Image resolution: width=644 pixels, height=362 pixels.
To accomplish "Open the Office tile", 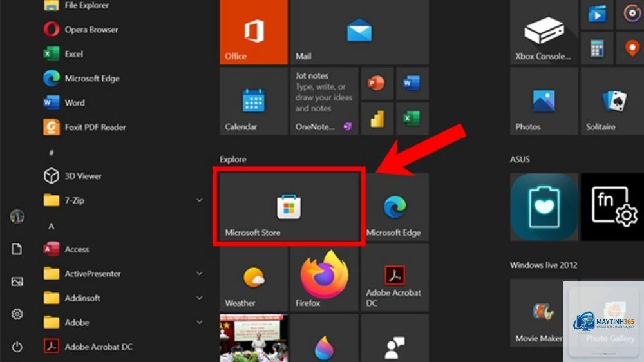I will point(254,32).
